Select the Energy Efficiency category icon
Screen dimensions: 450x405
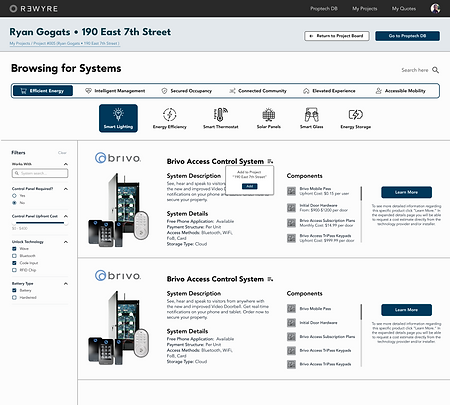169,118
